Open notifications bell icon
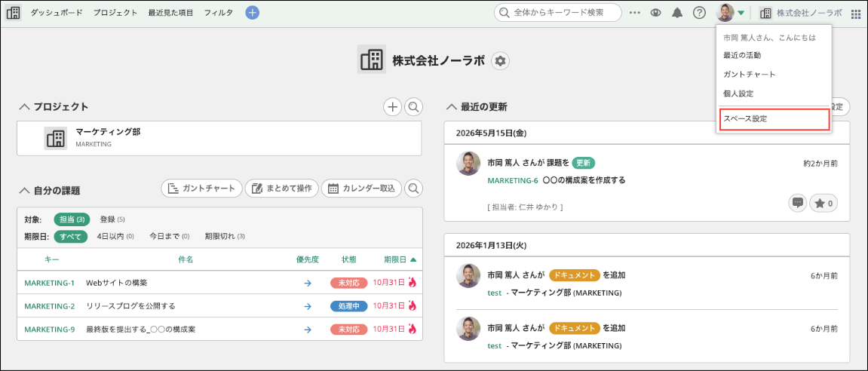Viewport: 868px width, 371px height. point(677,13)
